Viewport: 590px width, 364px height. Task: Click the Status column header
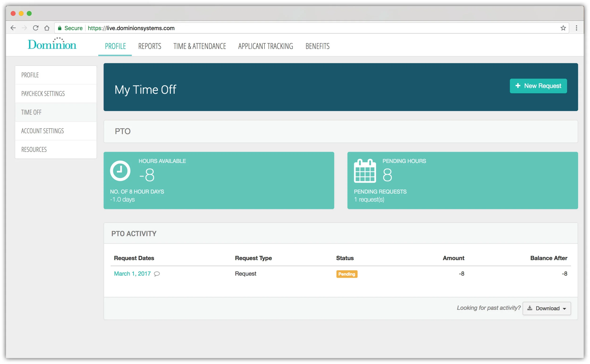coord(345,258)
